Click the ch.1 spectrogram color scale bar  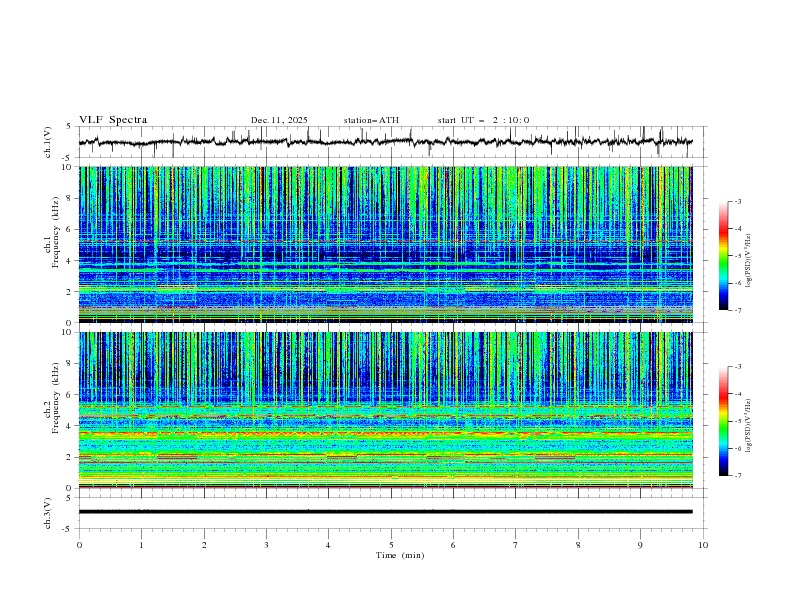click(x=723, y=256)
